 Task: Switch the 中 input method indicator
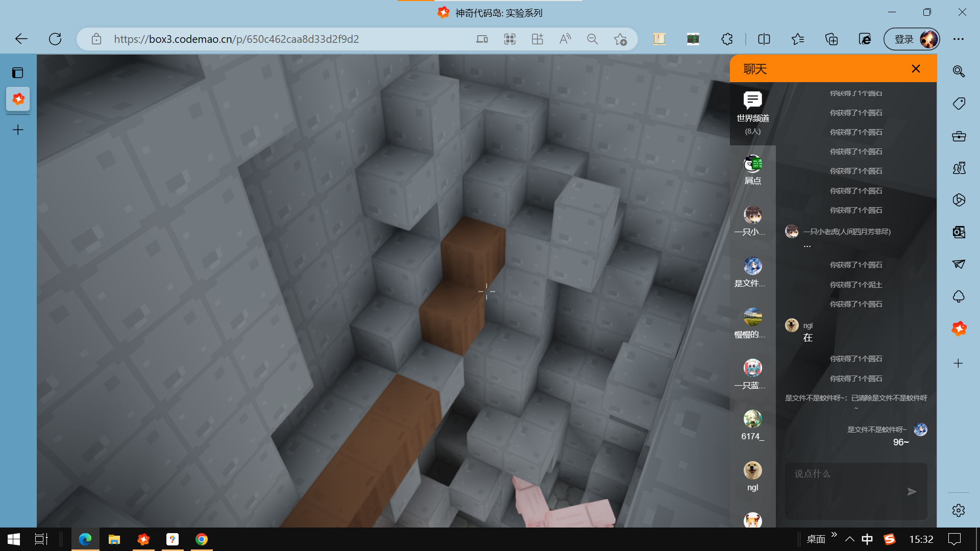pos(867,539)
